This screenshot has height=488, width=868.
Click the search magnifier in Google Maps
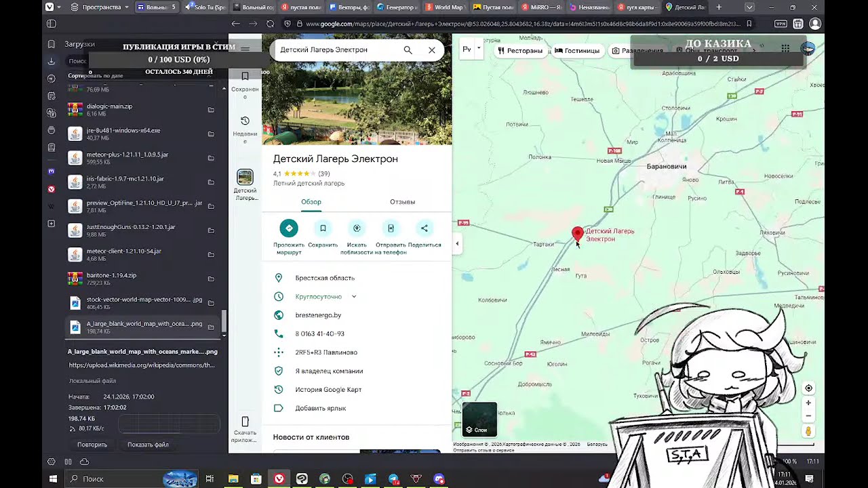[x=408, y=49]
